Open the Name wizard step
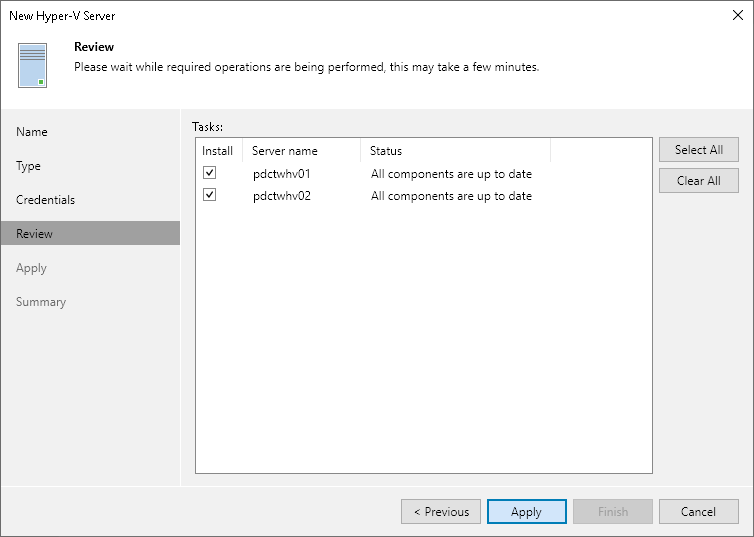 [32, 132]
